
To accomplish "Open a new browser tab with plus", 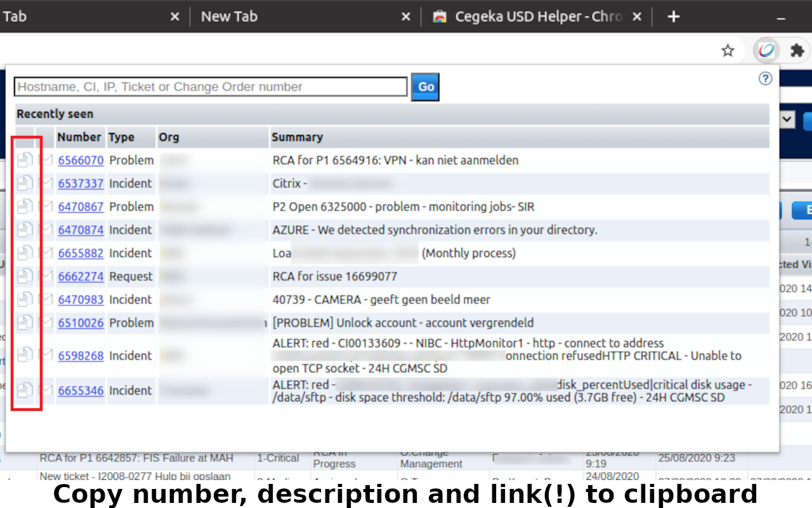I will coord(674,17).
